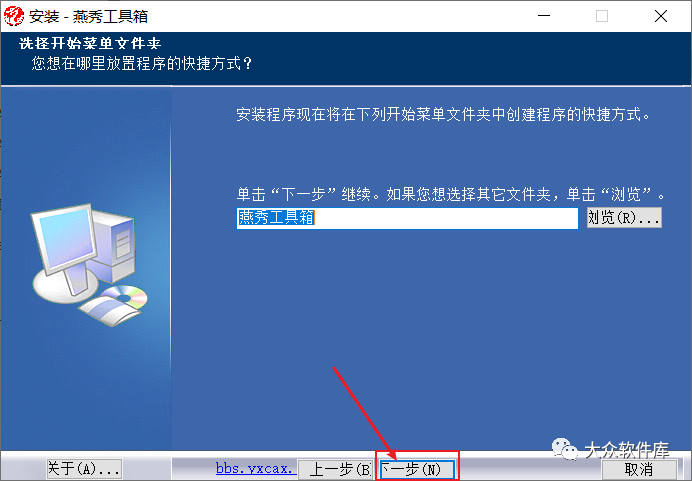Continue with the 下一步(N) button
This screenshot has width=692, height=481.
(417, 469)
